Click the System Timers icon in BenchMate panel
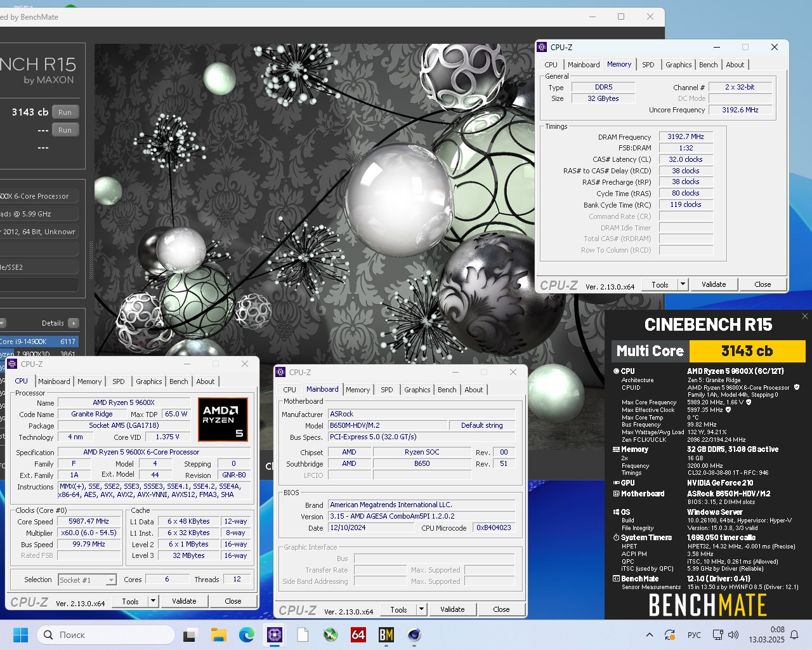The height and width of the screenshot is (650, 812). point(616,538)
